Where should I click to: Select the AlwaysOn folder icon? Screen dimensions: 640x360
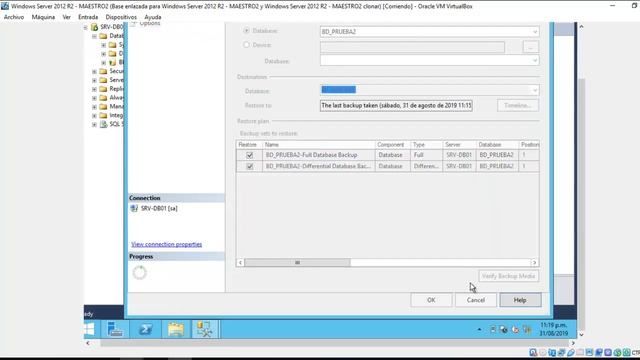[x=103, y=98]
